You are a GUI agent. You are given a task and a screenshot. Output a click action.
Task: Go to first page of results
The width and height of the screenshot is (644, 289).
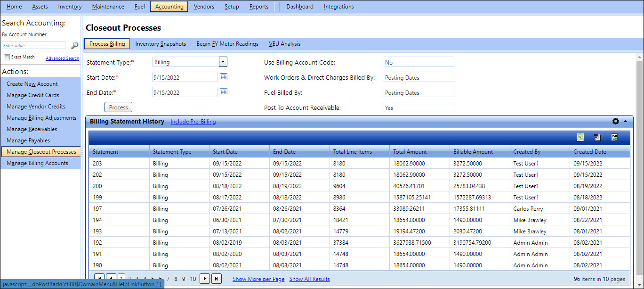(99, 279)
